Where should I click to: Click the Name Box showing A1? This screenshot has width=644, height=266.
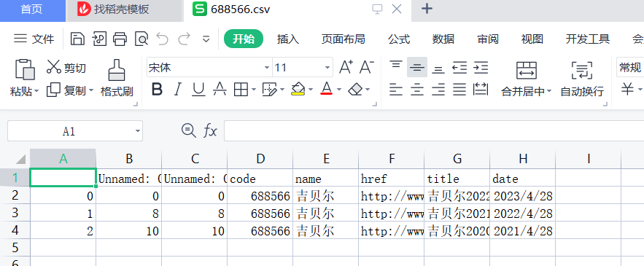tap(75, 131)
